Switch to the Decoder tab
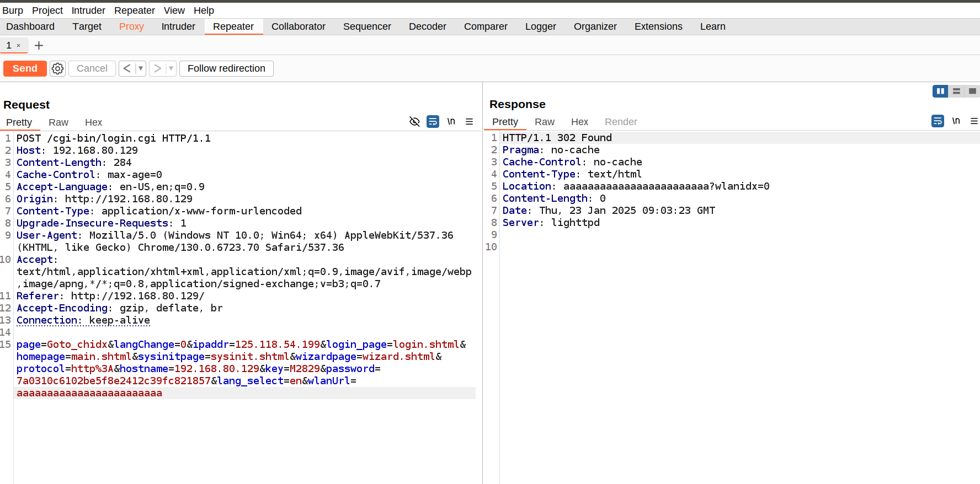 click(428, 26)
